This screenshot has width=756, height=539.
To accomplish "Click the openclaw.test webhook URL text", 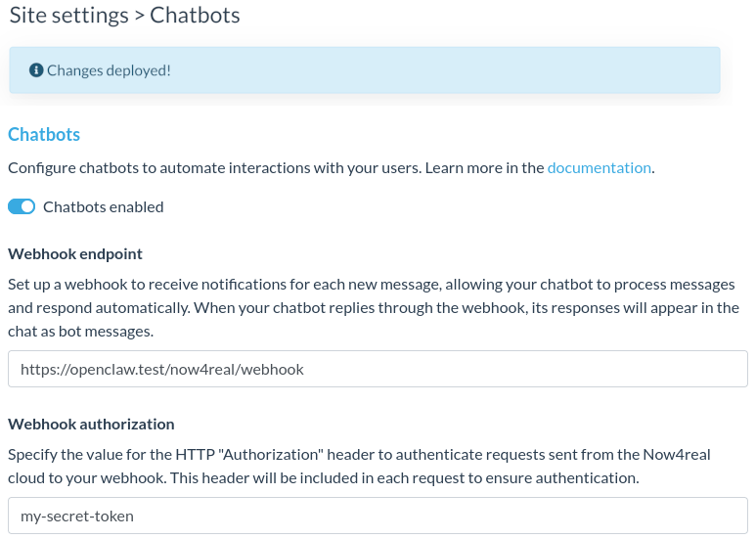I will [x=162, y=370].
